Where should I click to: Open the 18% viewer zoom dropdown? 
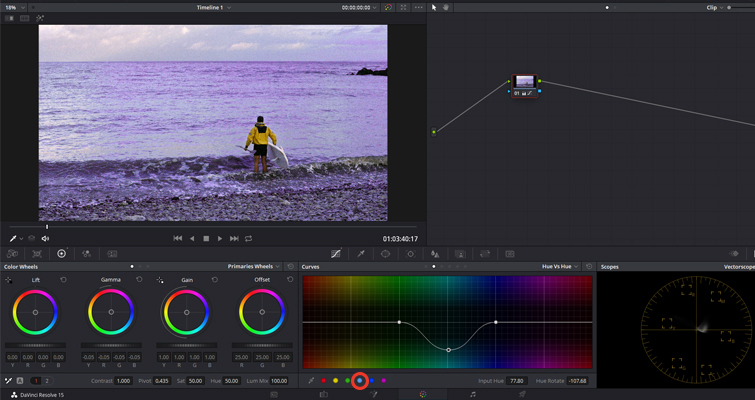(13, 8)
